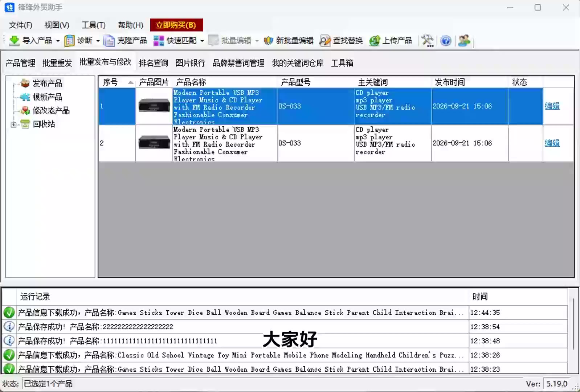Image resolution: width=580 pixels, height=392 pixels.
Task: Click the Publish Products (发布产品) tree icon
Action: pyautogui.click(x=25, y=83)
